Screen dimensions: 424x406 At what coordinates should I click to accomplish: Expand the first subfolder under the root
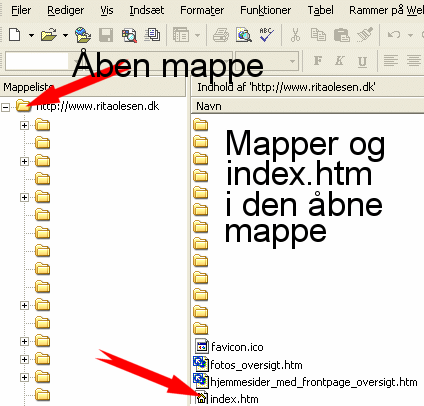click(x=24, y=126)
